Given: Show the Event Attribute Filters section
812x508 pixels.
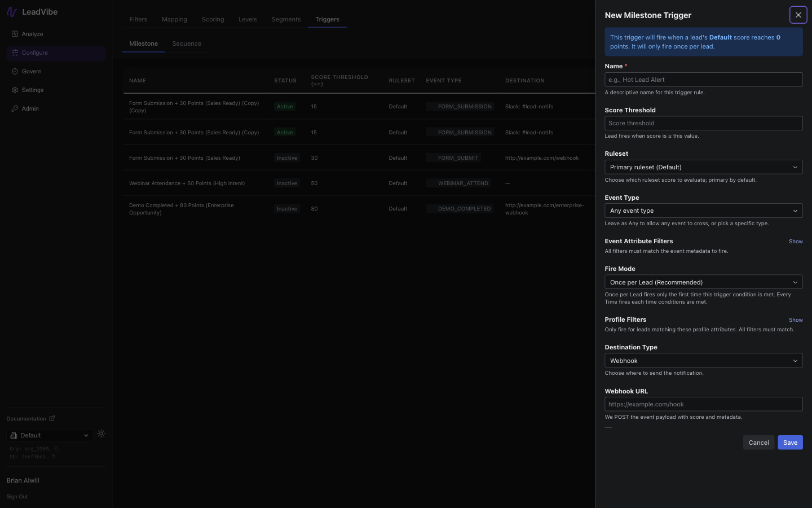Looking at the screenshot, I should click(796, 242).
